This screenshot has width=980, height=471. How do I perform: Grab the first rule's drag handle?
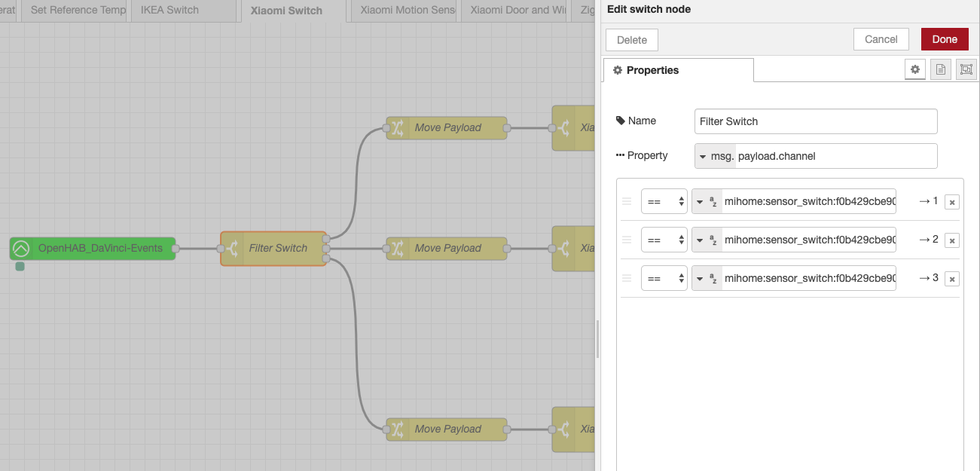[x=627, y=201]
